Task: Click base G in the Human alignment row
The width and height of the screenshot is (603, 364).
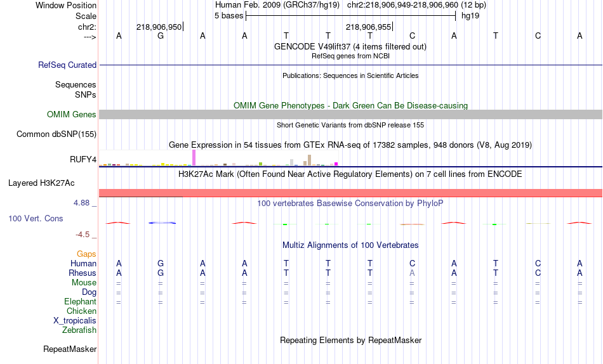Action: point(161,264)
